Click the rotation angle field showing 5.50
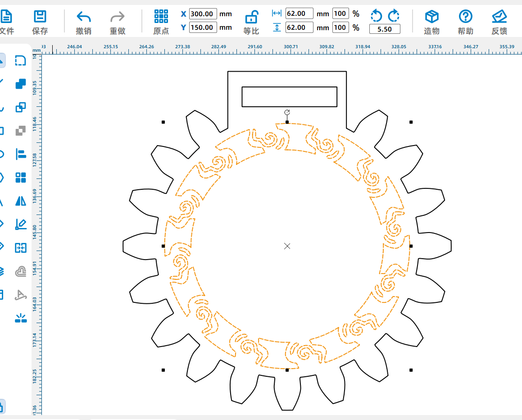This screenshot has height=420, width=522. [384, 29]
